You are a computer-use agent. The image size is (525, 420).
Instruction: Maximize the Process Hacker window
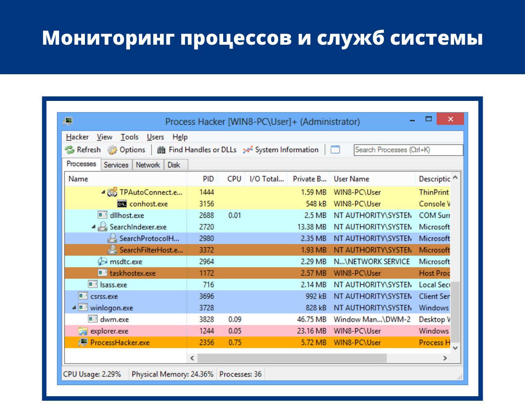[x=429, y=119]
